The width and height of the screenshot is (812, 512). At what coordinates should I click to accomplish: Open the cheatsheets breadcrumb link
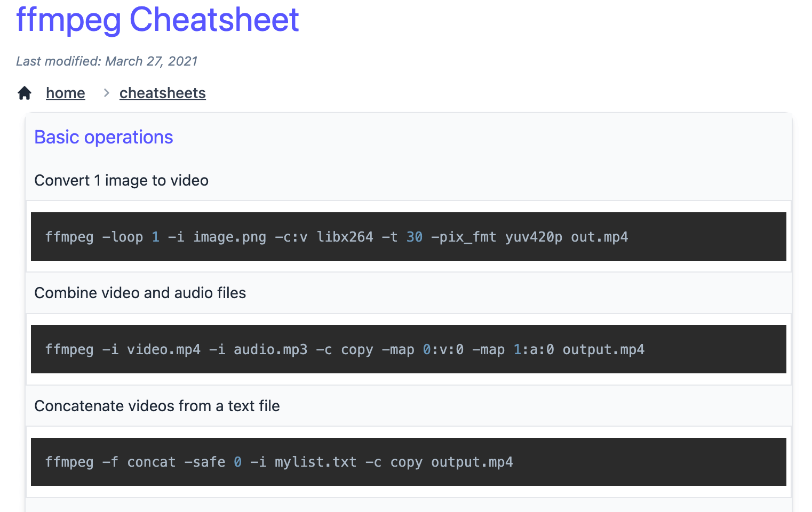163,93
